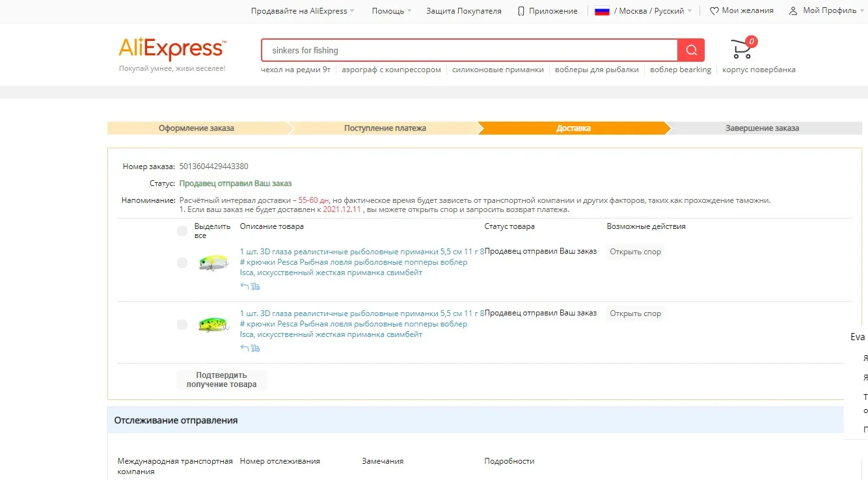Expand the 'Помощь' dropdown
The height and width of the screenshot is (480, 868).
[392, 11]
